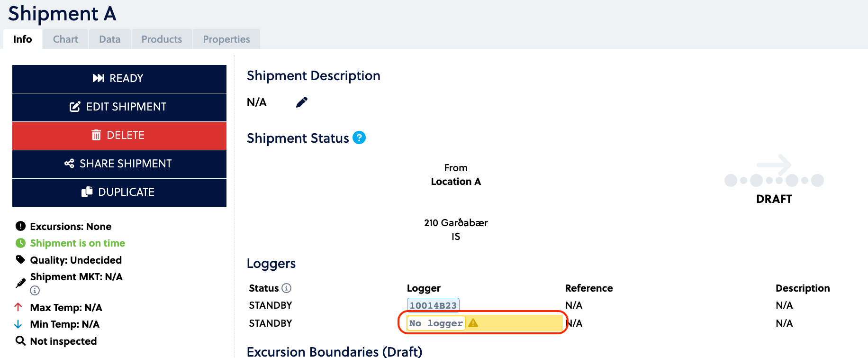Edit shipment description with pencil icon
868x358 pixels.
[302, 102]
